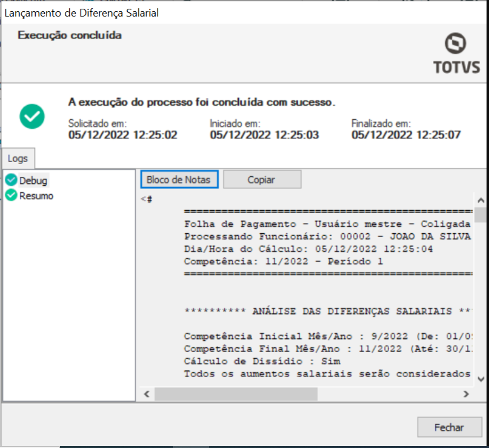Select the Logs tab

18,158
